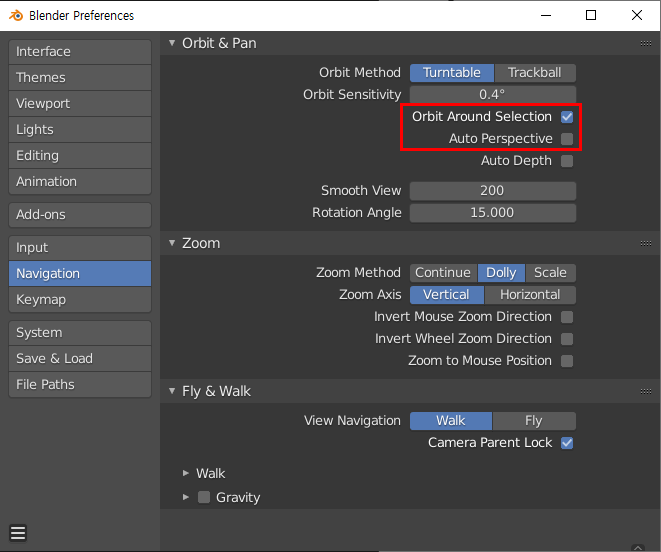The image size is (661, 552).
Task: Grab the Orbit & Pan panel drag handle
Action: [x=645, y=43]
